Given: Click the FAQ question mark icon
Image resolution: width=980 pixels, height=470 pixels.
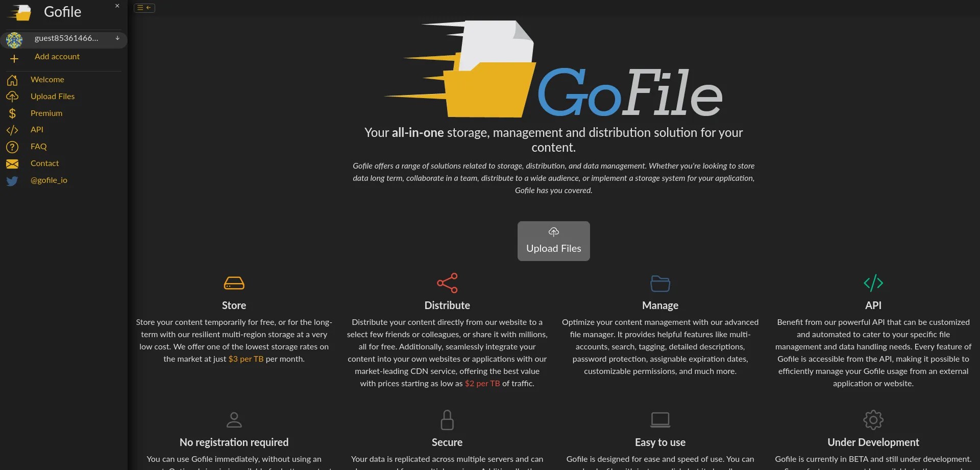Looking at the screenshot, I should coord(13,147).
